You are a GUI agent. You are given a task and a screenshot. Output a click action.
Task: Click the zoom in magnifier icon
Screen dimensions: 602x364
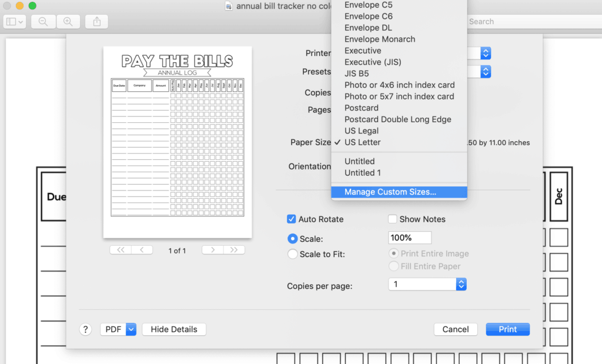tap(68, 22)
